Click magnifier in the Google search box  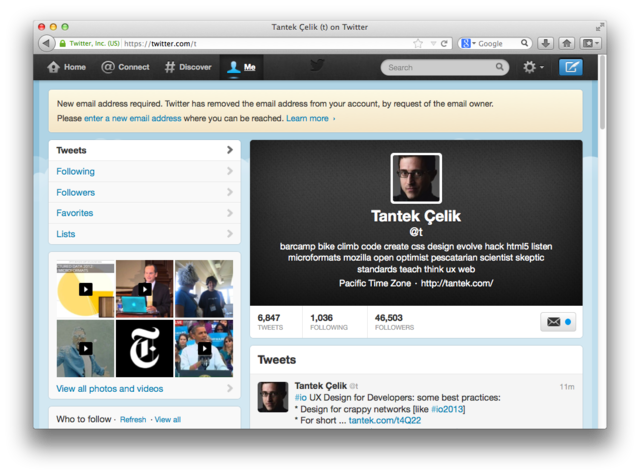[524, 43]
